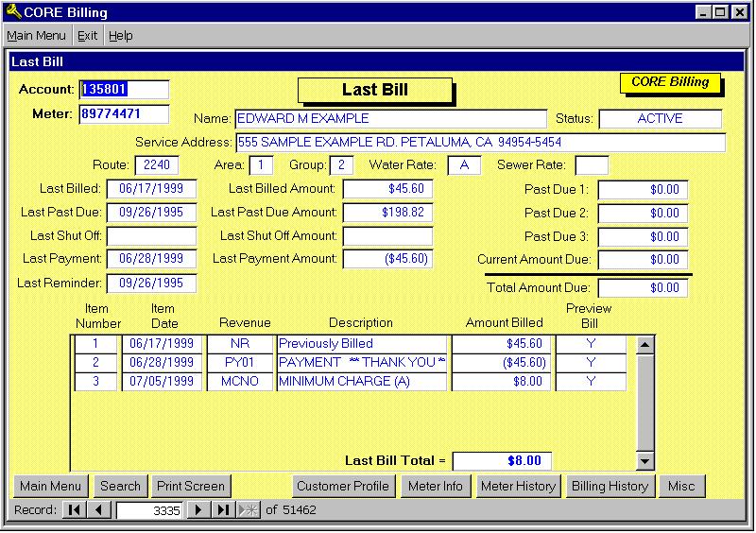
Task: Click Last Past Due Amount $198.82
Action: tap(387, 213)
